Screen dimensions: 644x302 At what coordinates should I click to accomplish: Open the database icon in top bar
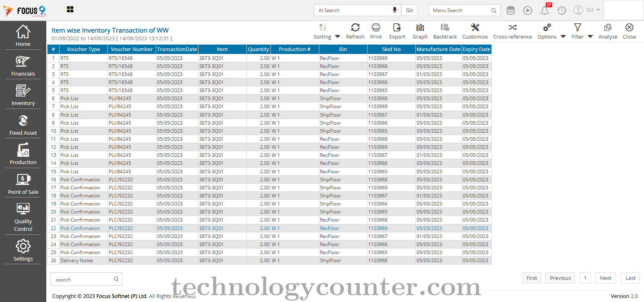tap(510, 10)
